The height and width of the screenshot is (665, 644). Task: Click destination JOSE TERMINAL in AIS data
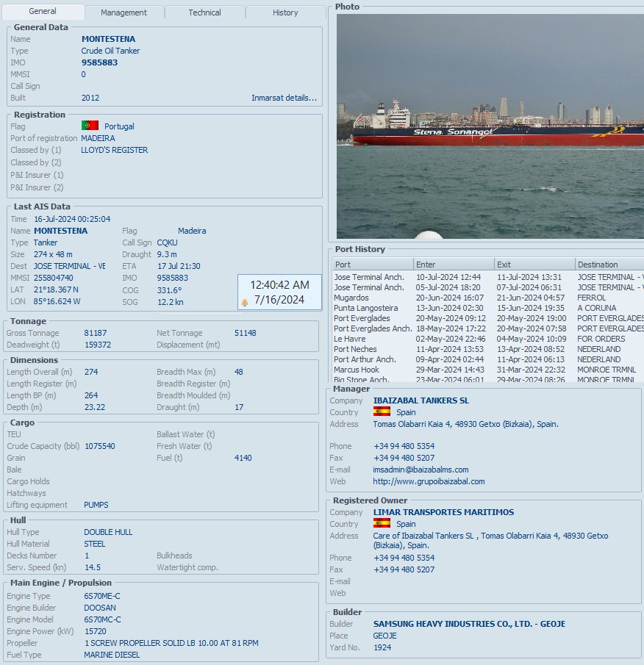(x=70, y=266)
